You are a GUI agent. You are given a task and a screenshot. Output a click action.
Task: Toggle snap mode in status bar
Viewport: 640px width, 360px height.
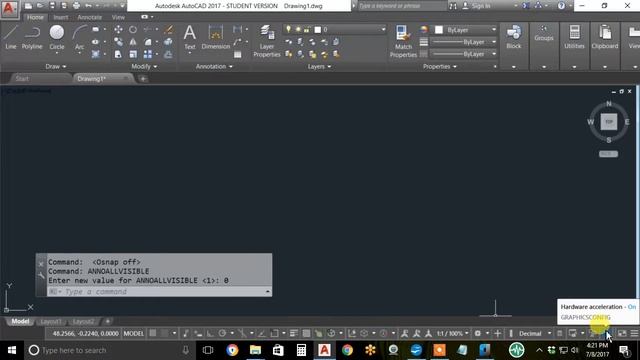(164, 333)
